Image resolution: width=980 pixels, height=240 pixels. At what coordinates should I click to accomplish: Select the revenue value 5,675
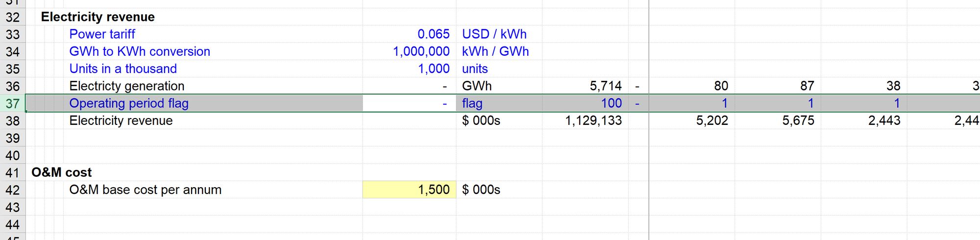(x=798, y=120)
